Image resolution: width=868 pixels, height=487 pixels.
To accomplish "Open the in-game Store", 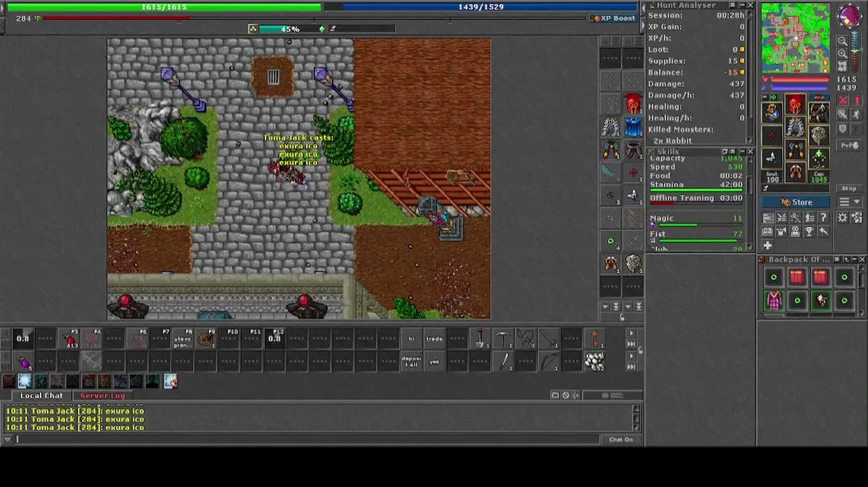I will [x=796, y=202].
